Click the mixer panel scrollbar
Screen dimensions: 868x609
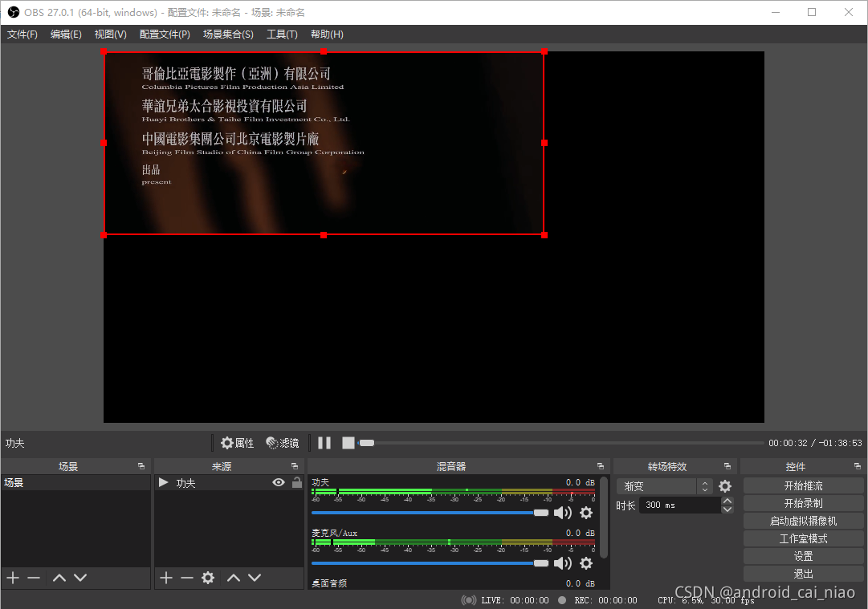click(x=604, y=518)
